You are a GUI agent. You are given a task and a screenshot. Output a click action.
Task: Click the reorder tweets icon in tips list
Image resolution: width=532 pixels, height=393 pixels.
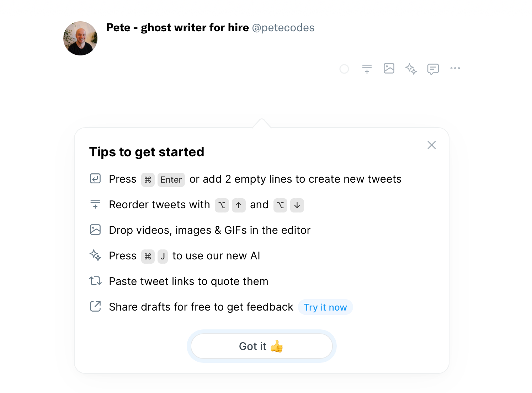[x=95, y=204]
